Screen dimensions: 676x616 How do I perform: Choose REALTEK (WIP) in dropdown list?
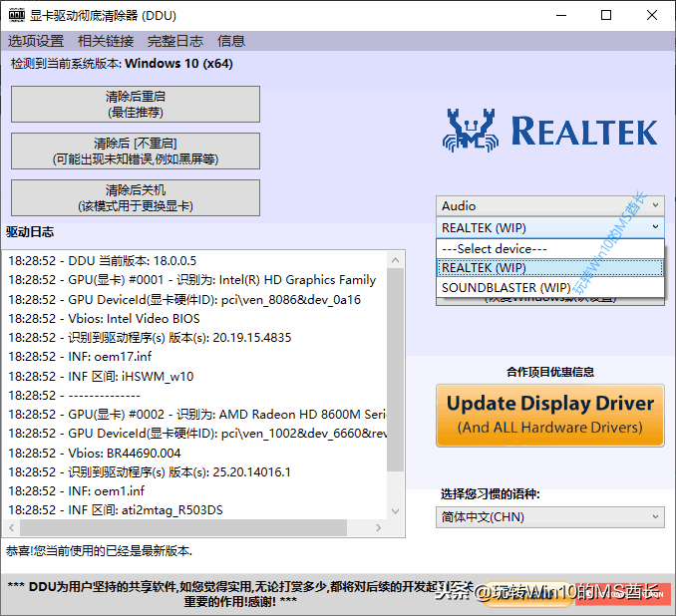tap(550, 268)
